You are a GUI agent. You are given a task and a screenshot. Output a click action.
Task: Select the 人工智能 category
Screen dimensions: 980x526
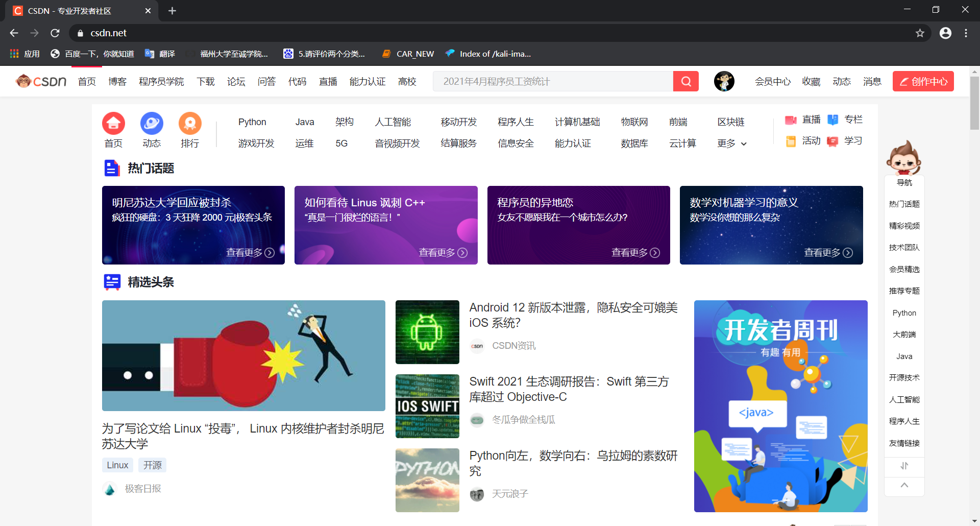click(x=393, y=122)
